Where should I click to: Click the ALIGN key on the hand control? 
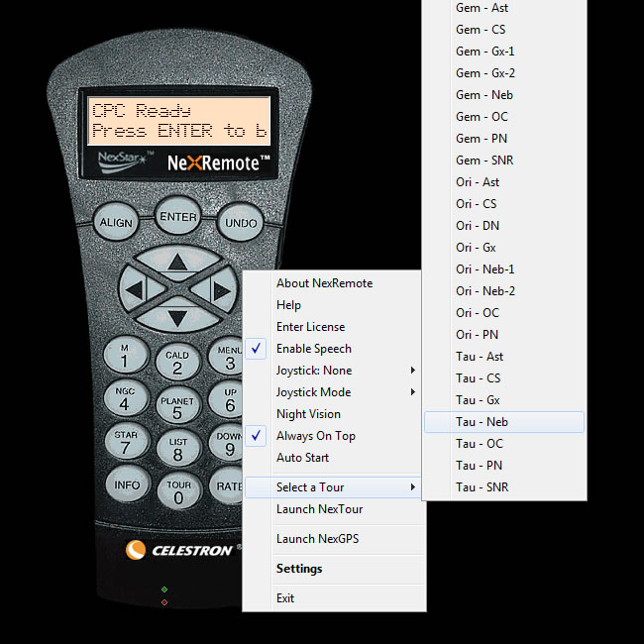(116, 222)
